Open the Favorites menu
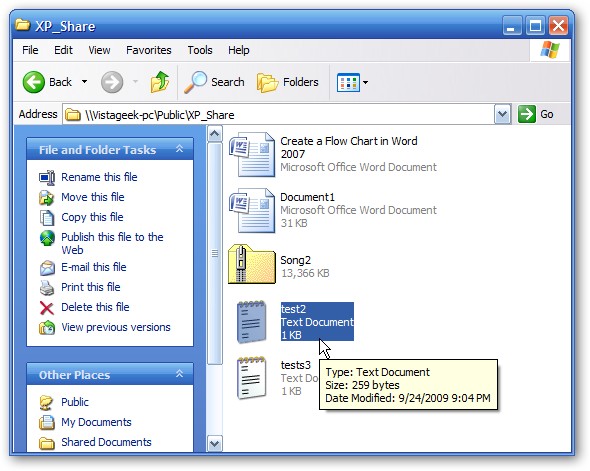 click(x=149, y=50)
